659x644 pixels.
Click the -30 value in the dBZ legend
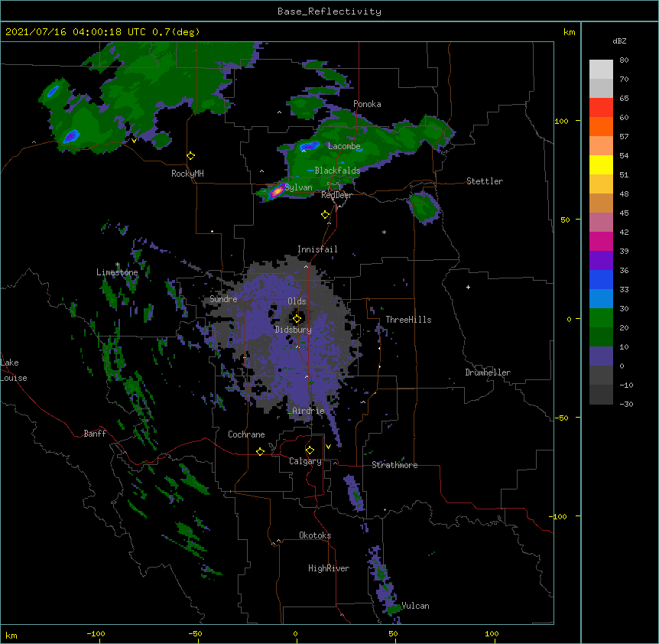626,405
